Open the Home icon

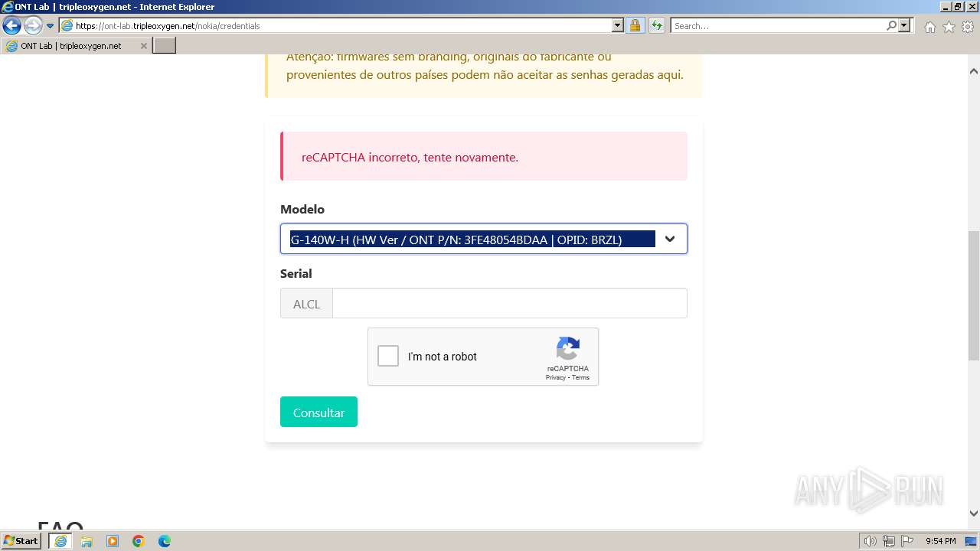click(x=929, y=27)
